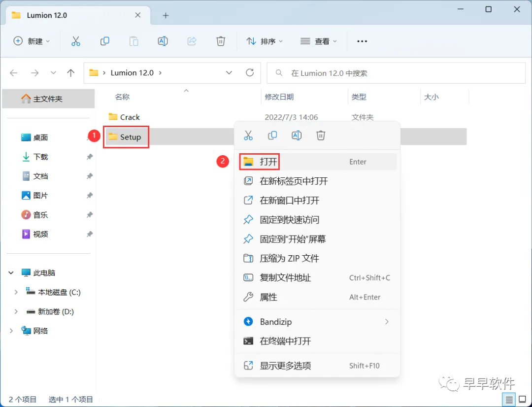Open the 新建 dropdown menu
Image resolution: width=532 pixels, height=407 pixels.
pyautogui.click(x=31, y=41)
